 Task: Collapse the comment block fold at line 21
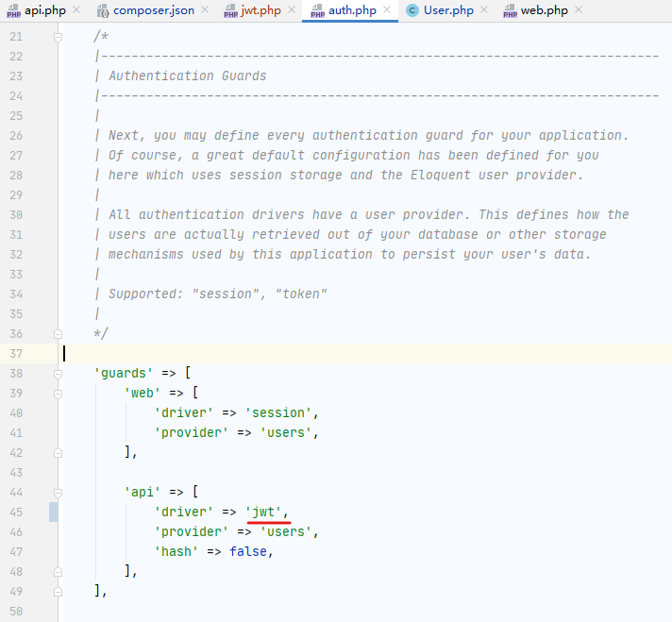click(58, 38)
